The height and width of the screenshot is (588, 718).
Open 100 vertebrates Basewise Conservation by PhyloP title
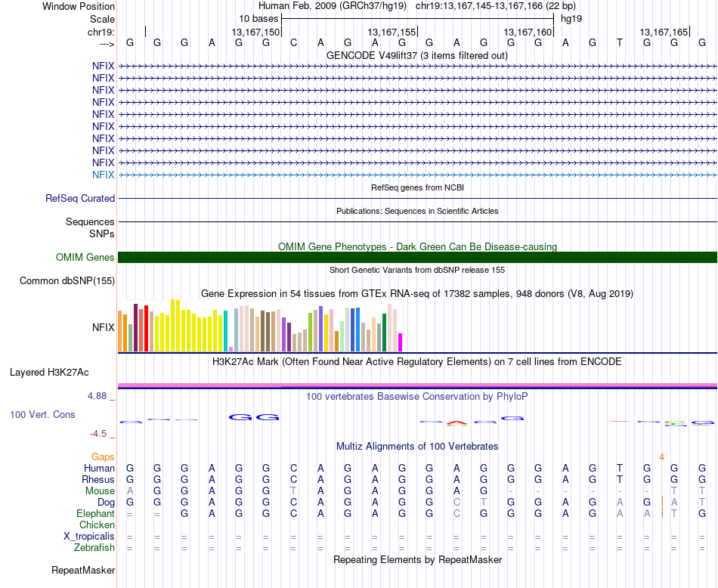pos(417,396)
